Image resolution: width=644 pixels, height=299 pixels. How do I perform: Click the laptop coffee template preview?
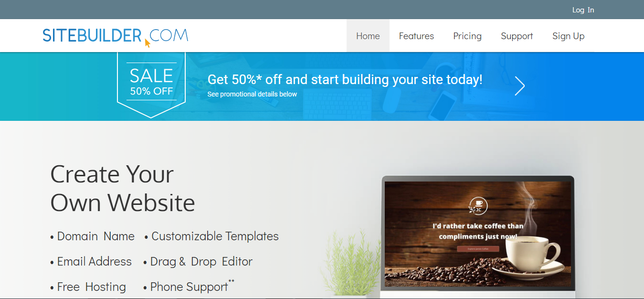tap(478, 234)
